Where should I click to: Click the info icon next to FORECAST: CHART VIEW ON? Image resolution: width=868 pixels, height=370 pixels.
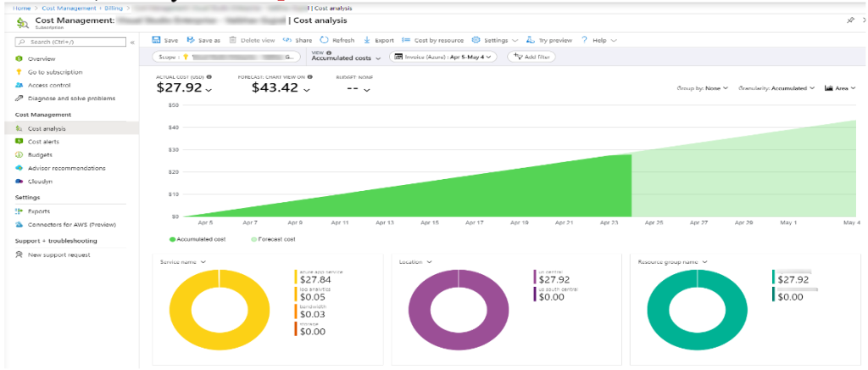(310, 77)
